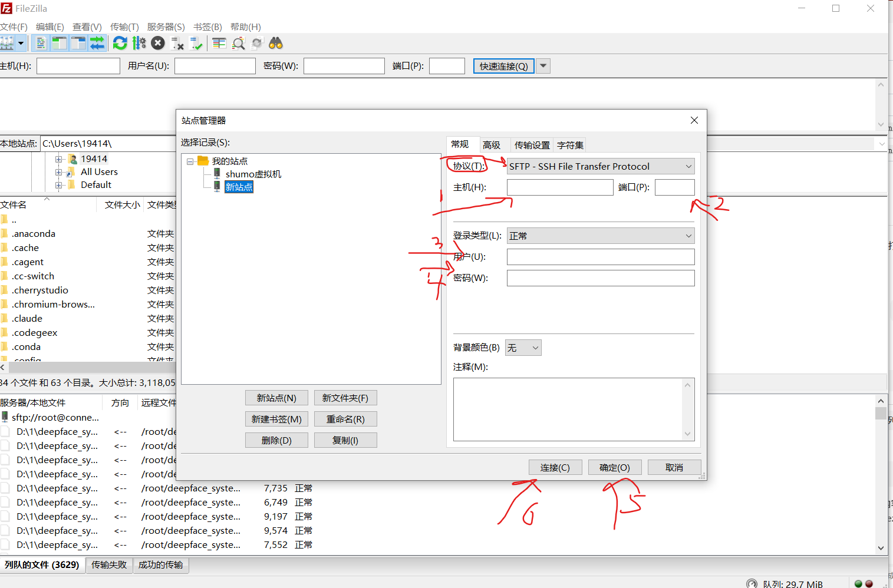Search for files with binoculars icon

(276, 43)
